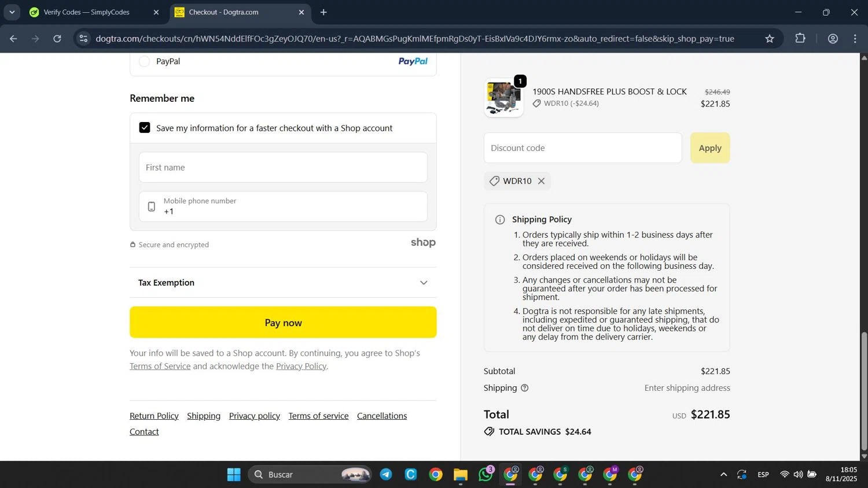
Task: Open the Chrome three-dot menu
Action: point(855,39)
